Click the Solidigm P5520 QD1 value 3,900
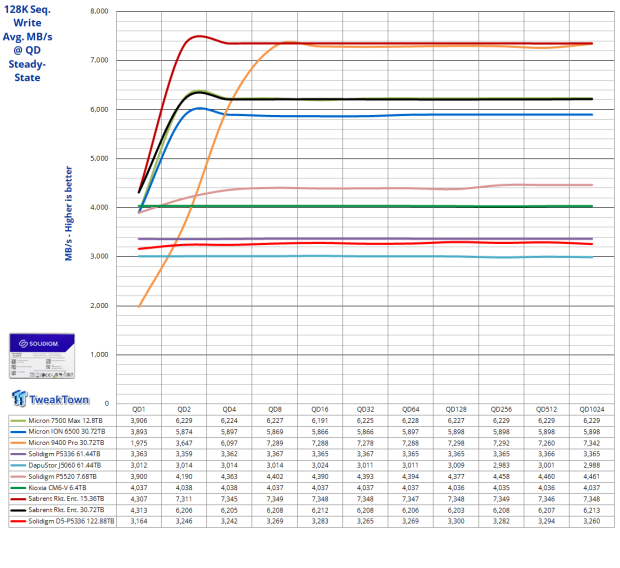Viewport: 620px width, 568px height. click(139, 477)
